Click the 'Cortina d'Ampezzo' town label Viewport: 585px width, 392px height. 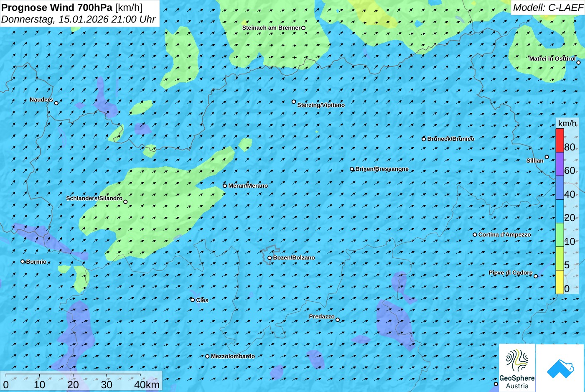click(505, 234)
